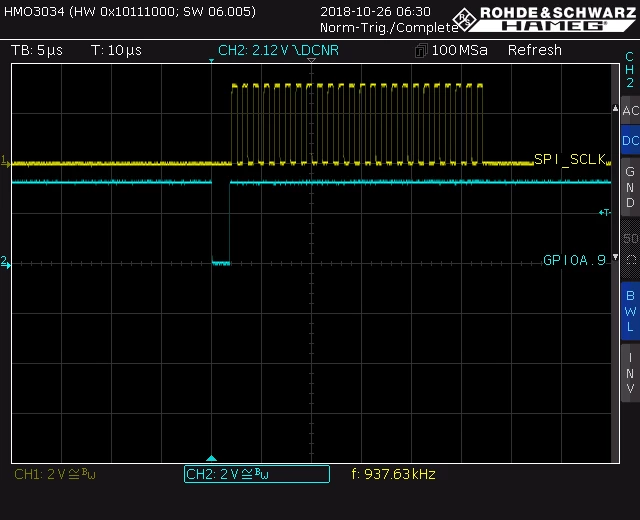Click the GPIOA.9 channel label

click(574, 260)
